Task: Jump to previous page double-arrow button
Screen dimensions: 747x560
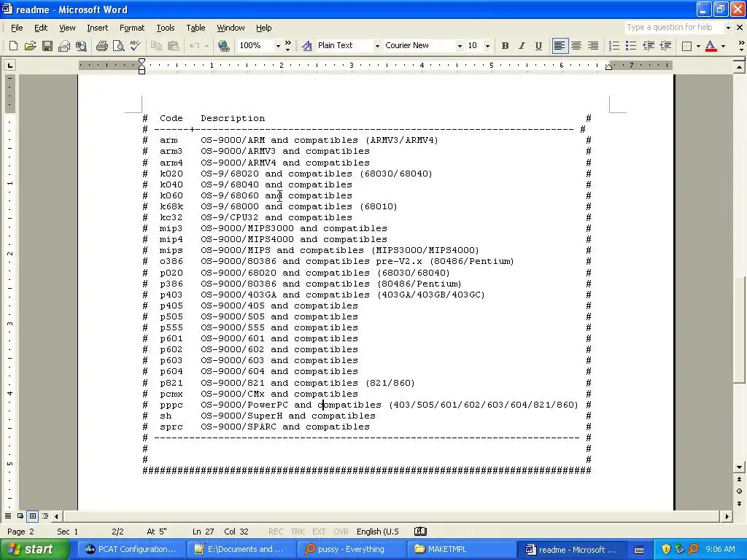Action: tap(739, 480)
